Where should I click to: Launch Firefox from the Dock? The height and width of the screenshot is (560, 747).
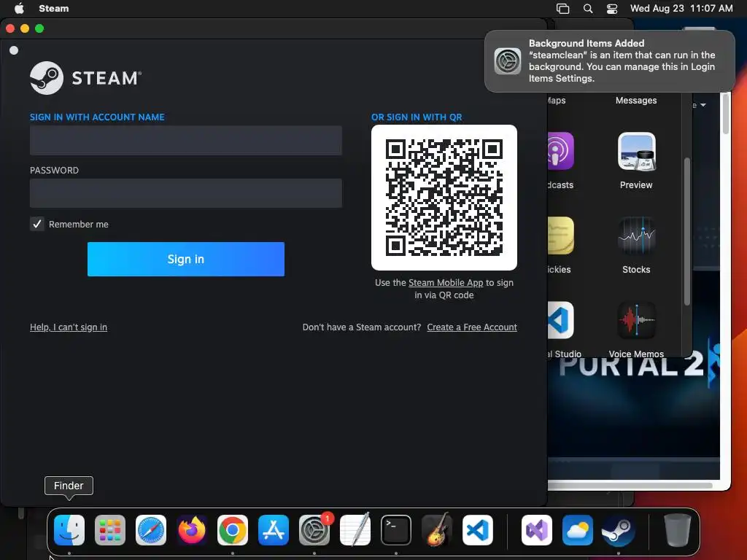coord(192,530)
